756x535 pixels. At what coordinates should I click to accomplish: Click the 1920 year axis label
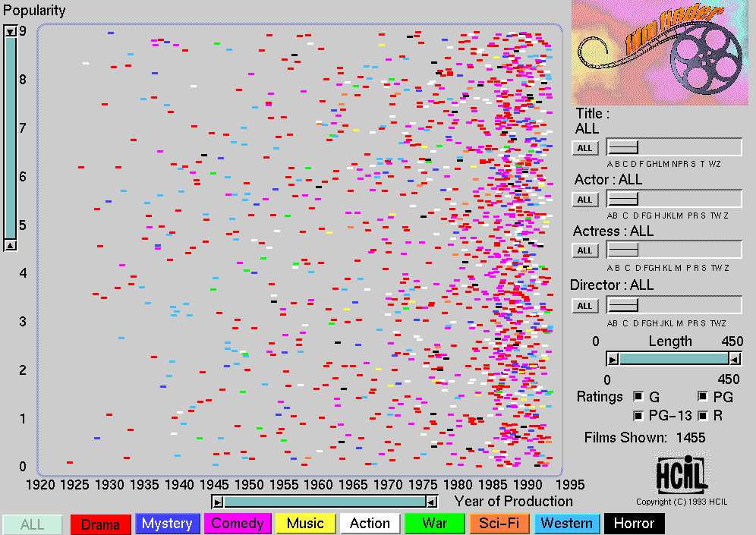pyautogui.click(x=40, y=484)
